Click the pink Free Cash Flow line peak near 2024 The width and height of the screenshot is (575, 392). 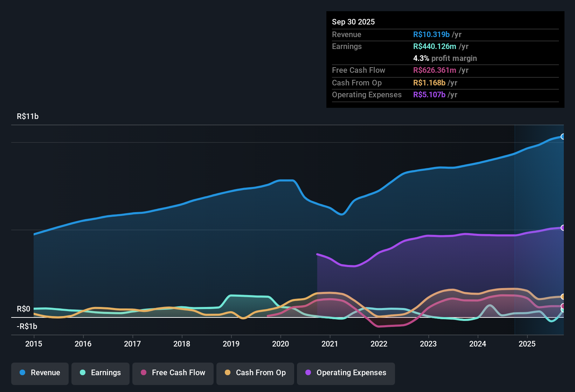point(508,296)
